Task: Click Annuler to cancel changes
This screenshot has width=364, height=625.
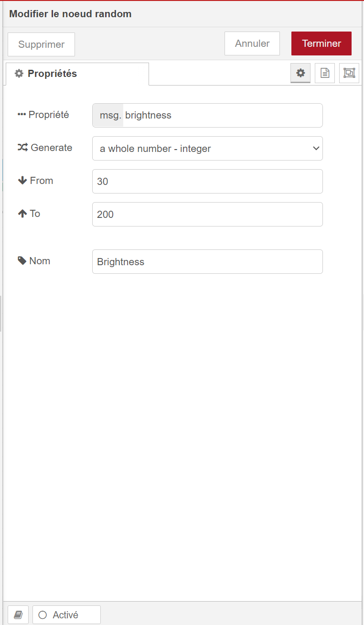Action: coord(252,43)
